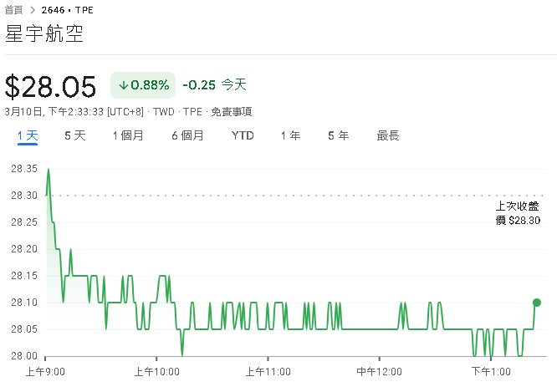Switch chart to YTD
Viewport: 557px width, 392px height.
coord(243,135)
